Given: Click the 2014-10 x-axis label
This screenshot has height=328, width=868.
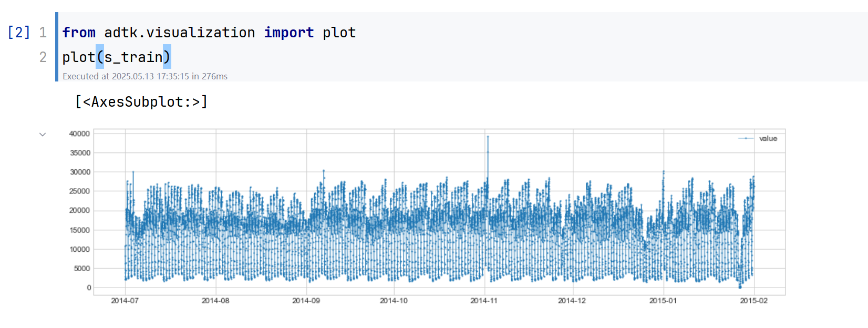Looking at the screenshot, I should (x=394, y=301).
